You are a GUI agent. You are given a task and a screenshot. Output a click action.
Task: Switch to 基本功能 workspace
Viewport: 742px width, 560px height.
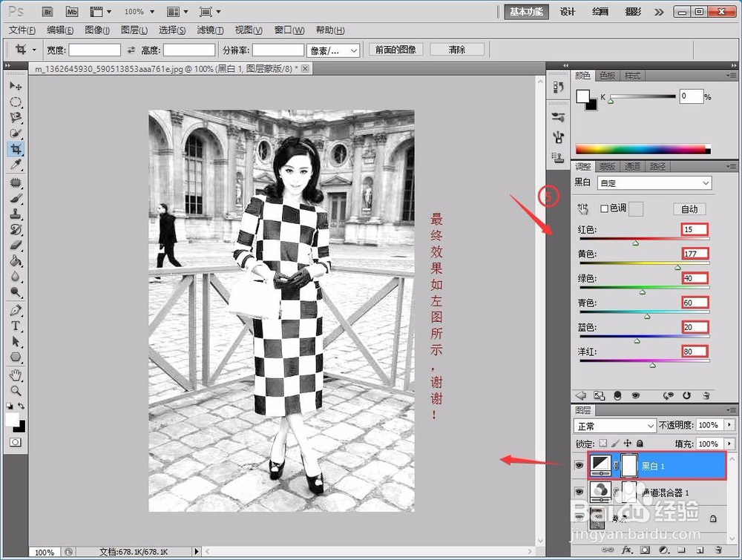[526, 12]
